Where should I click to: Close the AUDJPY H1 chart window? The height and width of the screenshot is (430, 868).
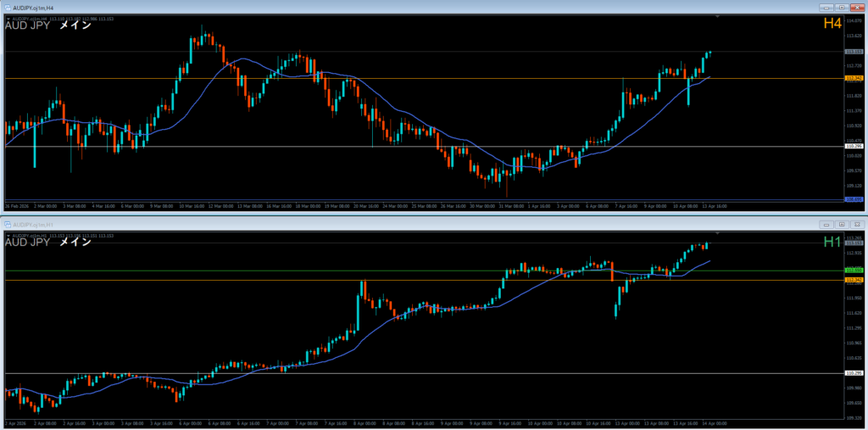coord(857,225)
